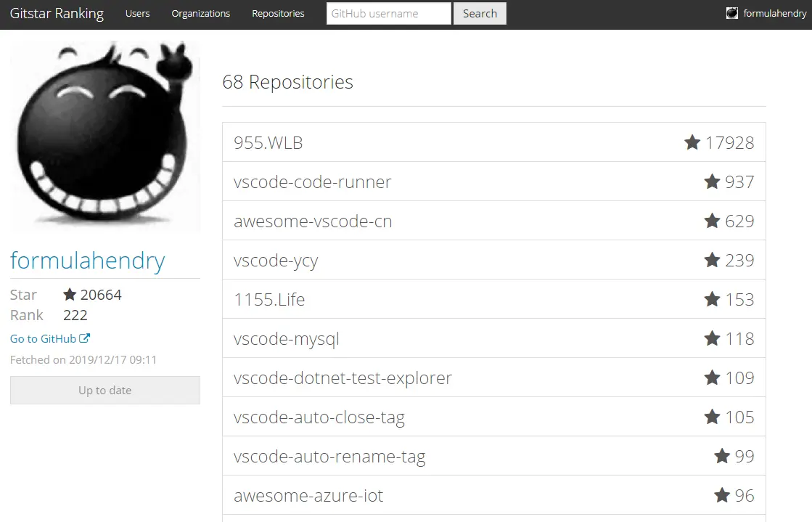Image resolution: width=812 pixels, height=522 pixels.
Task: Go to the Users page
Action: [x=137, y=14]
